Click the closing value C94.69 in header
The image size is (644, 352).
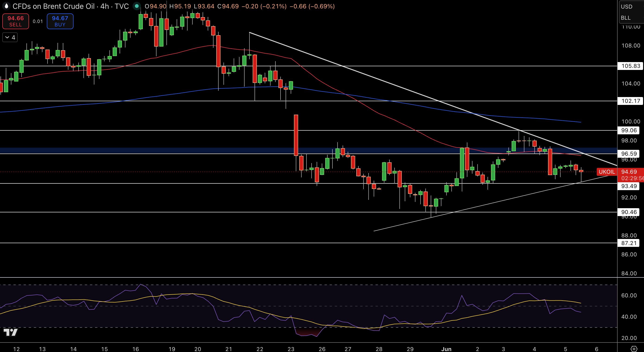click(228, 6)
